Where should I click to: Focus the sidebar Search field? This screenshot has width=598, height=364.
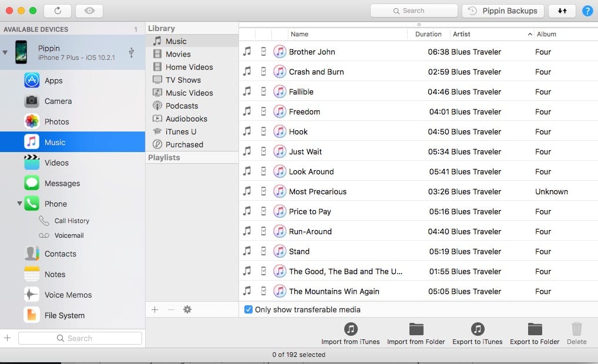[80, 338]
